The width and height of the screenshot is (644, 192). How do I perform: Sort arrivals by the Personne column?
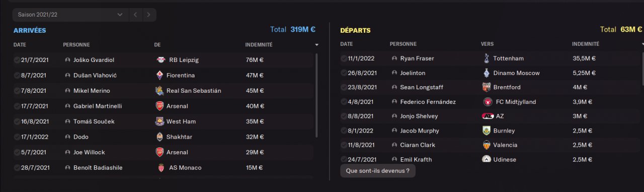point(76,45)
